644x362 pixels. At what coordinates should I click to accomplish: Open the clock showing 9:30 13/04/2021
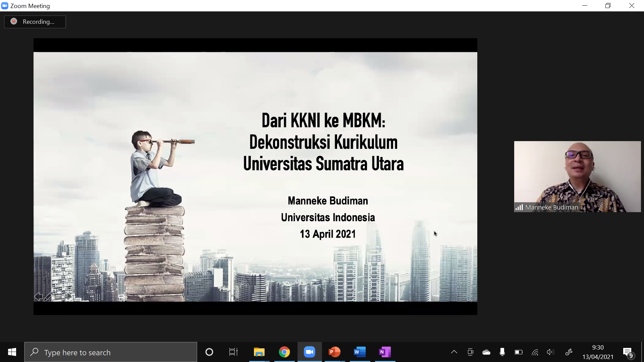[598, 352]
